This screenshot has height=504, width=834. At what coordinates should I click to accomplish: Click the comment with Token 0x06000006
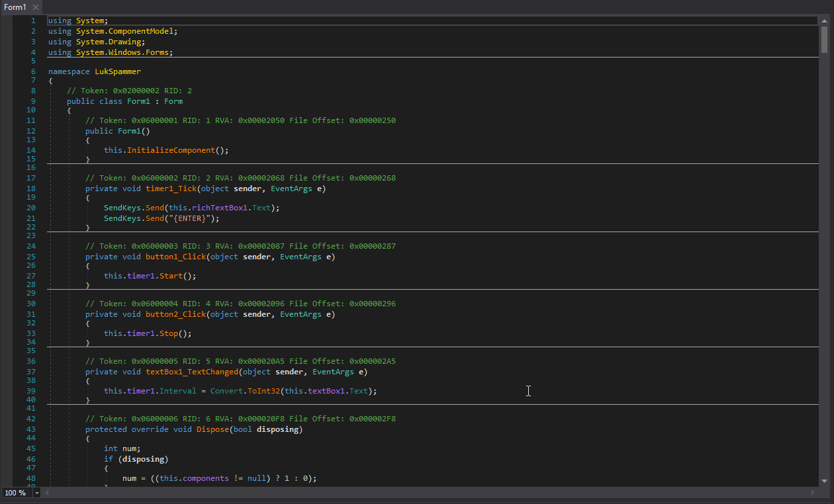tap(240, 419)
